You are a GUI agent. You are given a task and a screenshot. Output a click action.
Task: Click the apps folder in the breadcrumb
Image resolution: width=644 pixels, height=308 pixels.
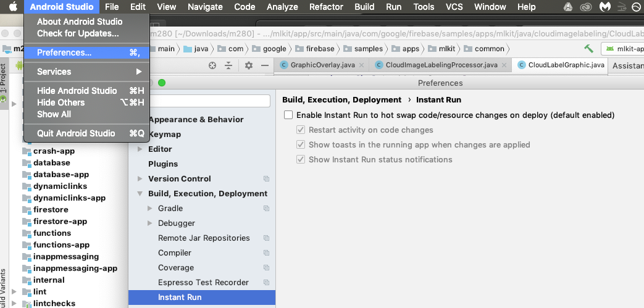coord(406,49)
